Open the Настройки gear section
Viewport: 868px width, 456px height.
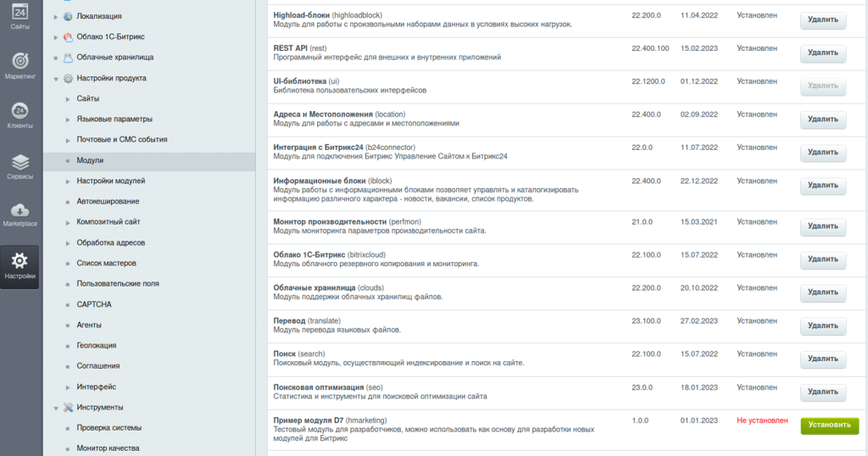(x=20, y=266)
